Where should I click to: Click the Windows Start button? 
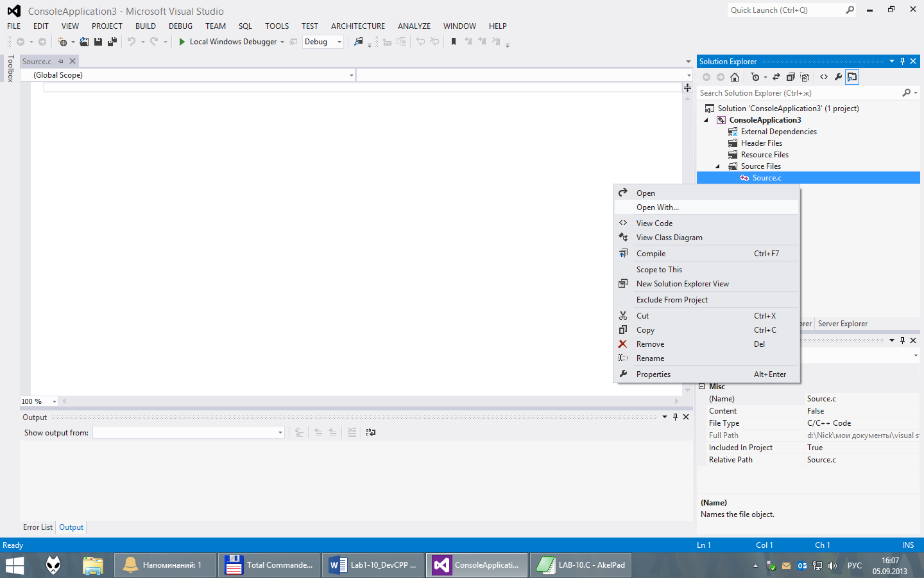click(x=14, y=565)
